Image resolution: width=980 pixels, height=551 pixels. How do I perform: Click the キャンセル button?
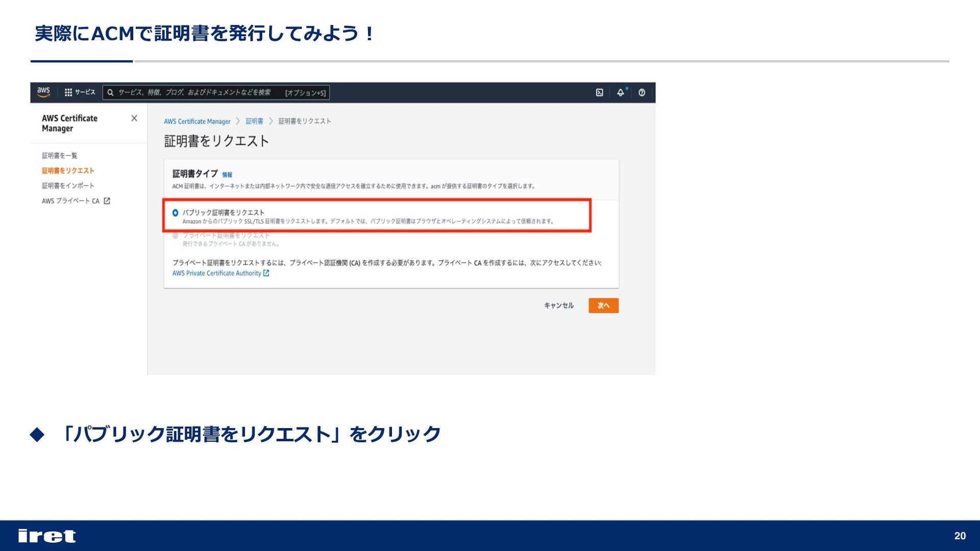[x=559, y=306]
